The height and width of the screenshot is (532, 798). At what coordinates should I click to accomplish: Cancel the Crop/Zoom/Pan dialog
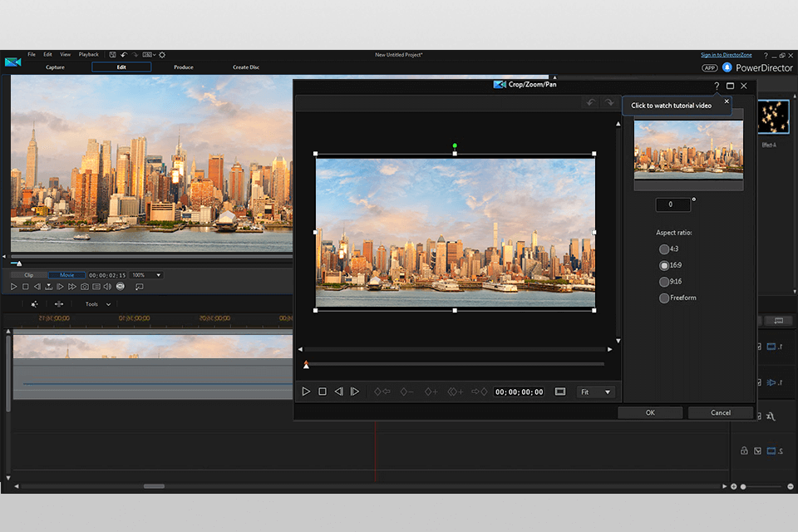[720, 412]
